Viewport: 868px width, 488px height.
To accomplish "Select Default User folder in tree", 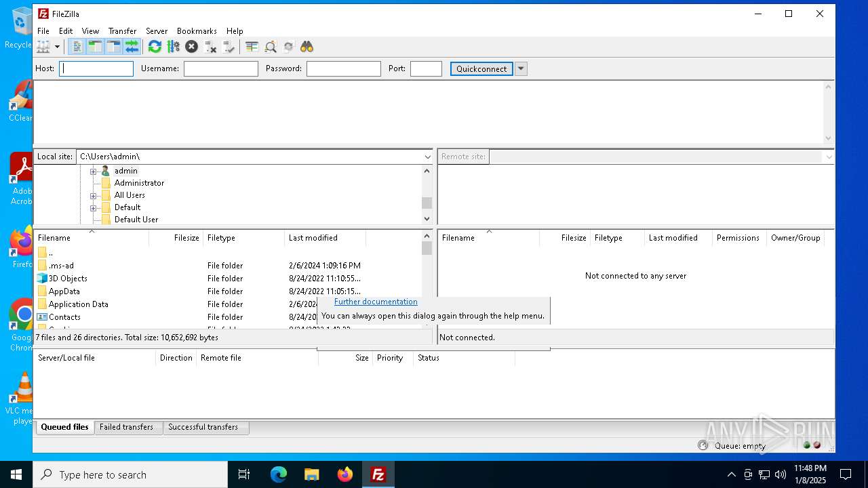I will (x=136, y=220).
